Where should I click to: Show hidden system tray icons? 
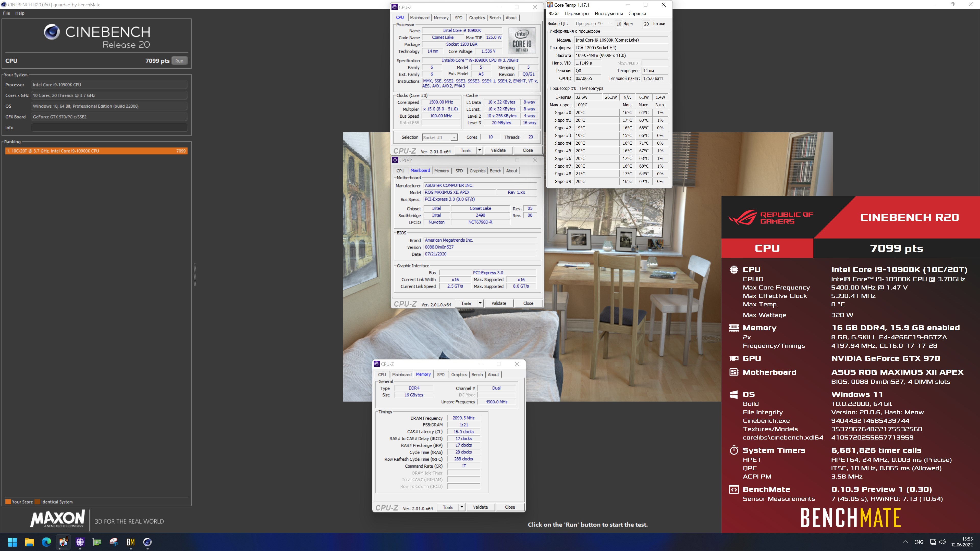(905, 542)
